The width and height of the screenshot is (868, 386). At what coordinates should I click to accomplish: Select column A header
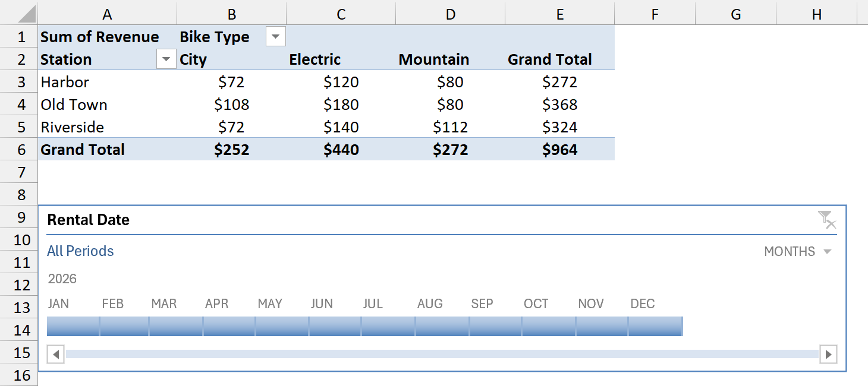point(107,14)
